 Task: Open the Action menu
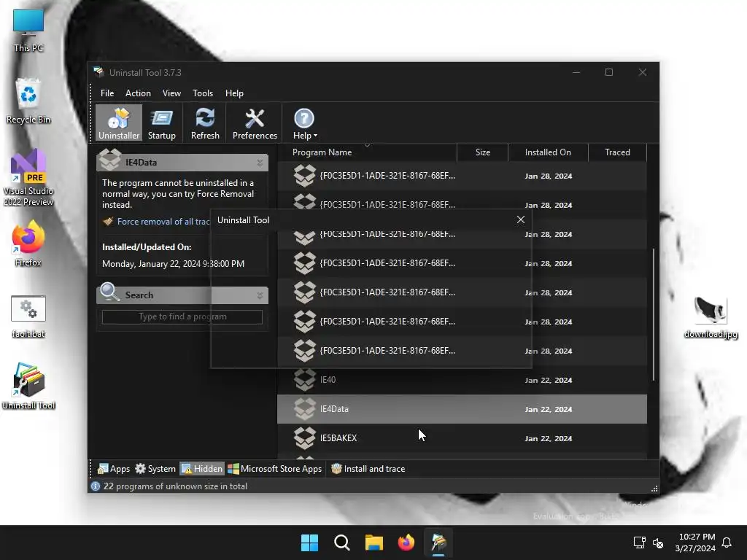click(x=138, y=93)
